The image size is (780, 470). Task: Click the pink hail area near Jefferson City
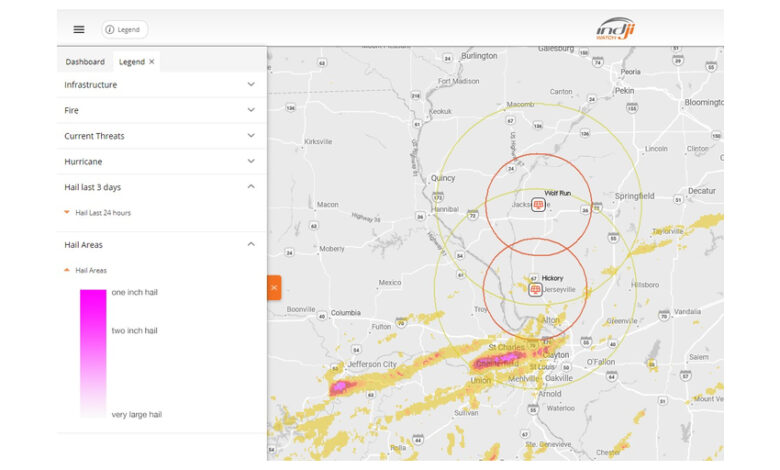(x=340, y=385)
